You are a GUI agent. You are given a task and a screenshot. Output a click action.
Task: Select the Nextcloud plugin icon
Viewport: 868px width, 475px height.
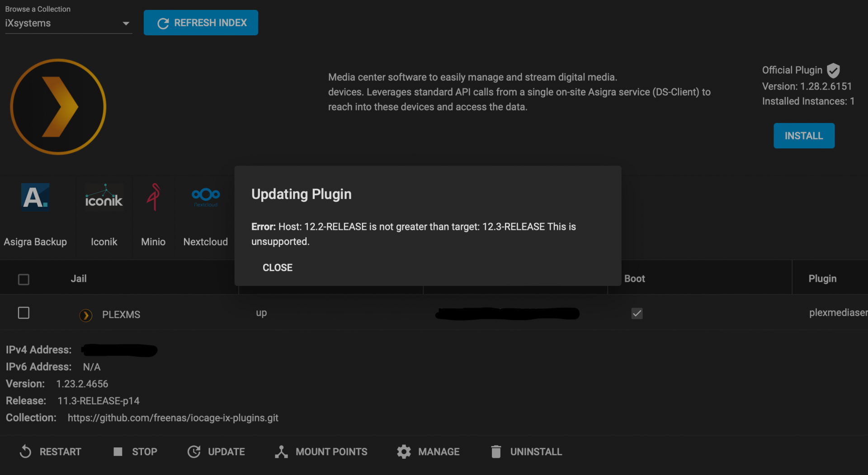tap(206, 197)
